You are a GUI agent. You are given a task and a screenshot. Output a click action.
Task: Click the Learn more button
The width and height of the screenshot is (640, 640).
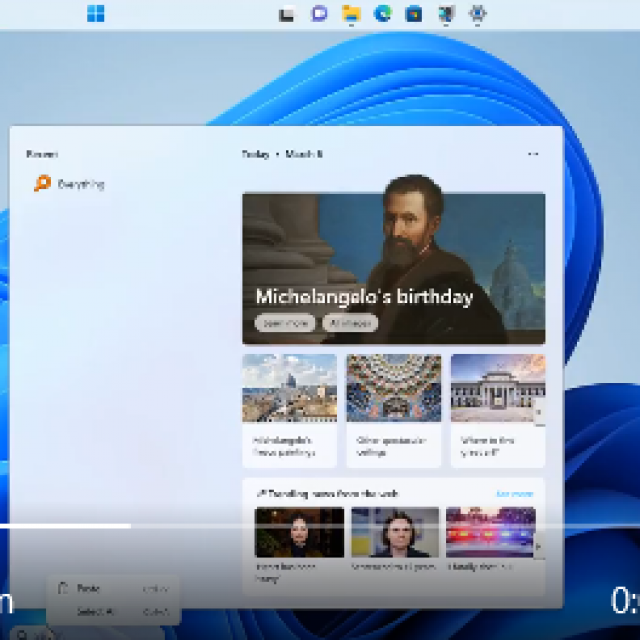click(x=285, y=323)
